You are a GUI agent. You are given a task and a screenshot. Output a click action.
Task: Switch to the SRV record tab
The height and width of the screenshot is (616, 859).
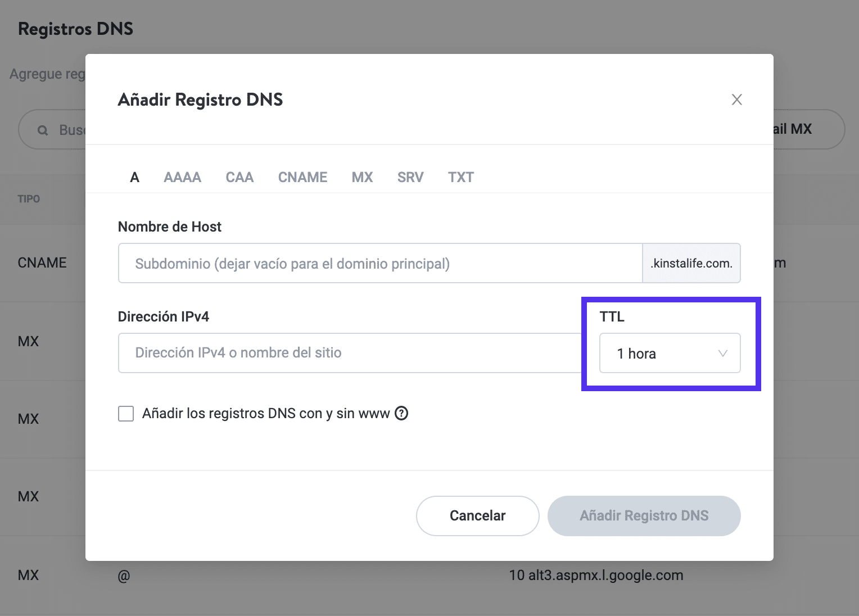pos(410,178)
